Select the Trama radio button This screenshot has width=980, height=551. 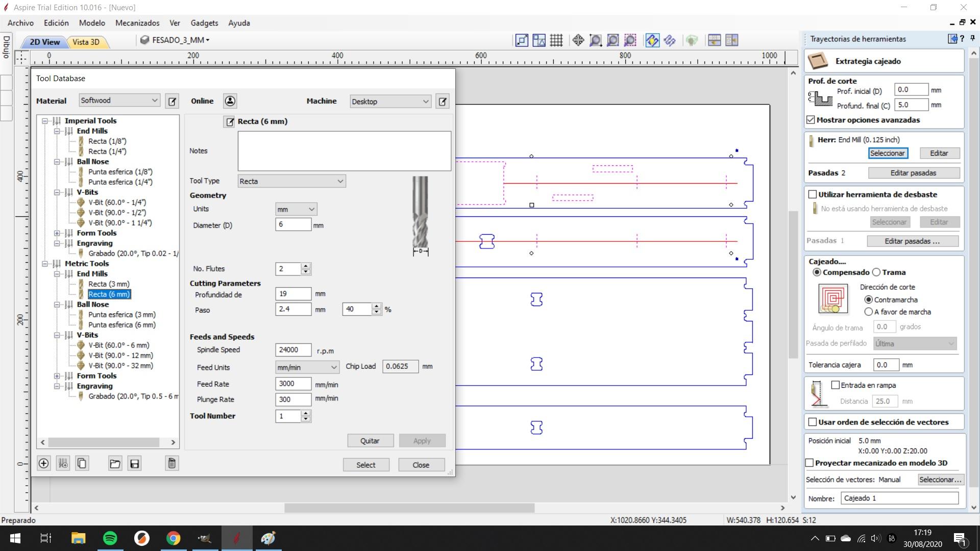876,272
